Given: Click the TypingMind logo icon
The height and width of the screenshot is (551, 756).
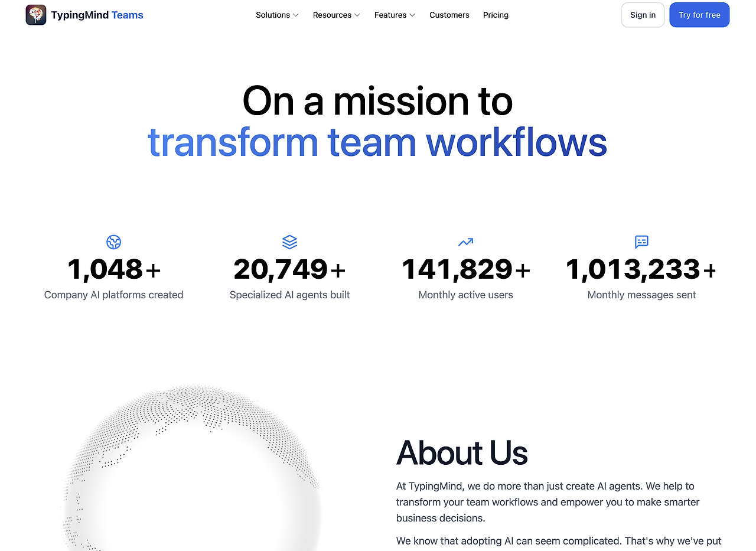Looking at the screenshot, I should [x=36, y=15].
